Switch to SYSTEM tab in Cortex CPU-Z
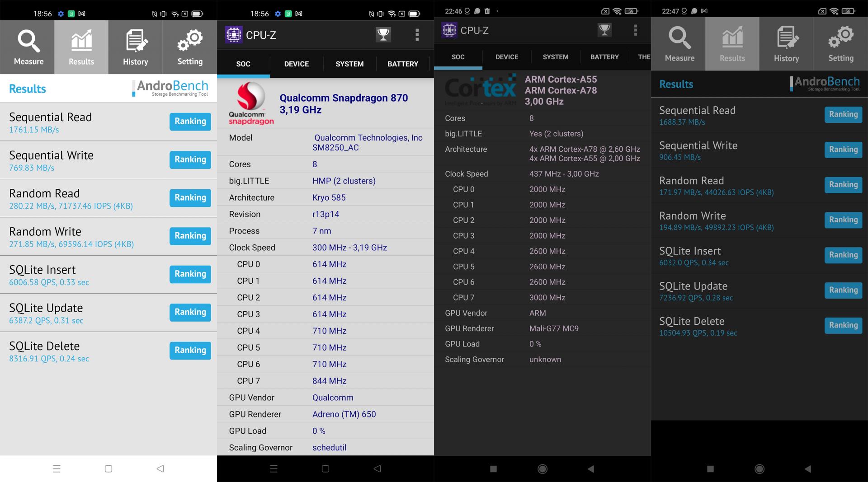Viewport: 868px width, 482px height. (556, 57)
